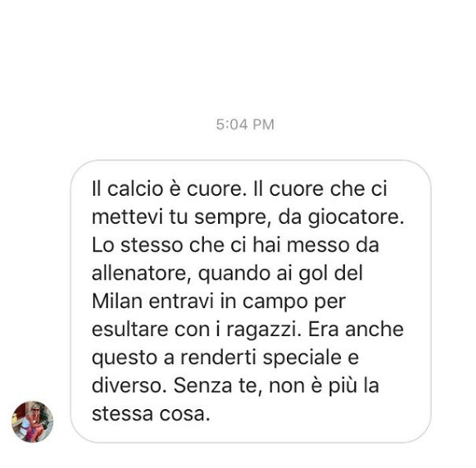The width and height of the screenshot is (476, 468).
Task: Click the phrase 'Senza te, non è più la'
Action: (x=276, y=386)
